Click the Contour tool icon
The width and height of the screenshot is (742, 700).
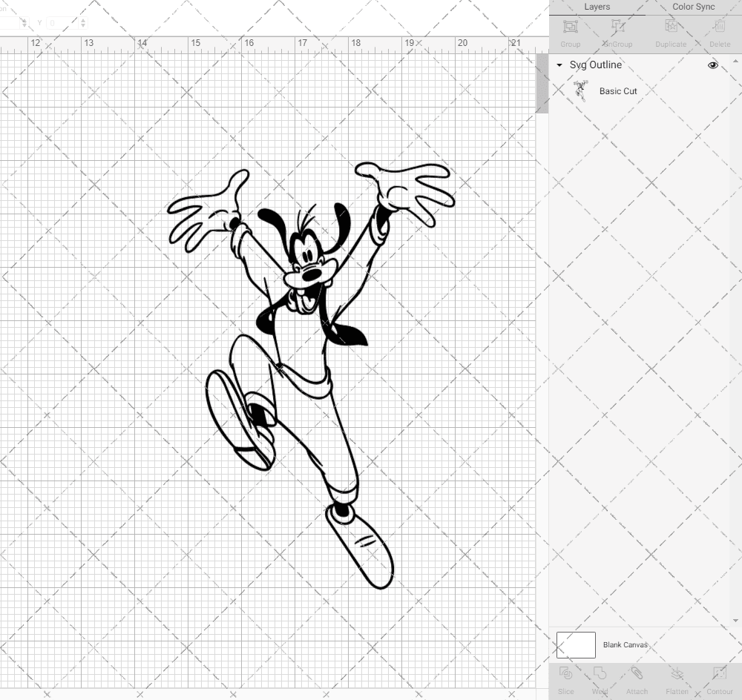(x=719, y=673)
